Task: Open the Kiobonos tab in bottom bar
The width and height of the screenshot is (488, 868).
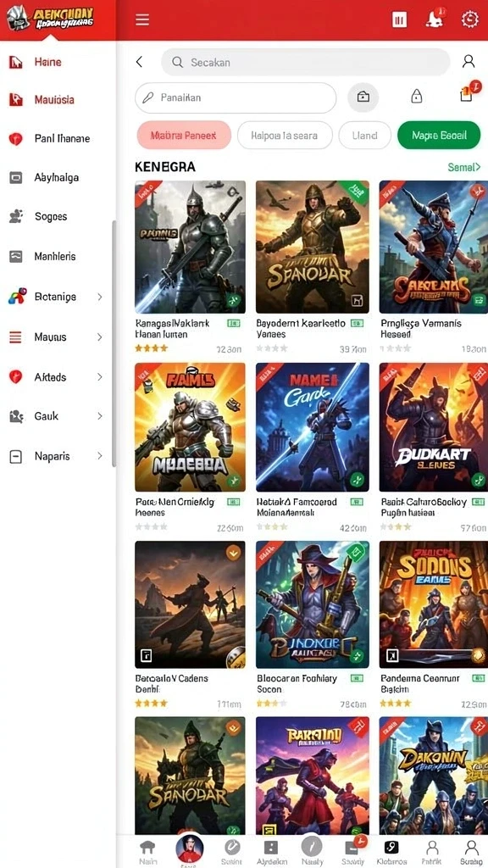Action: 391,851
